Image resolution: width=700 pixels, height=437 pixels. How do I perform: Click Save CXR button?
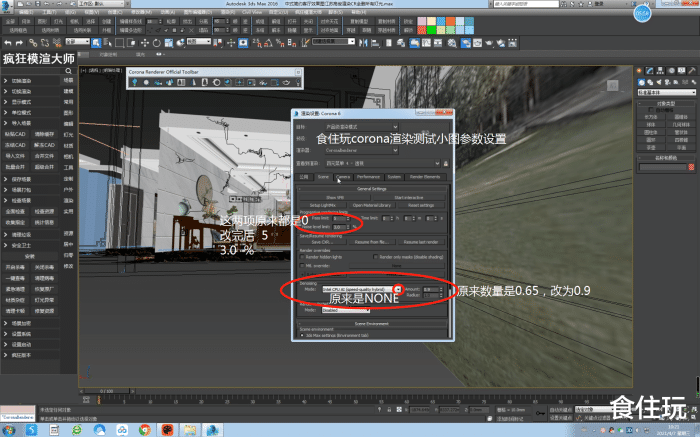[x=322, y=242]
